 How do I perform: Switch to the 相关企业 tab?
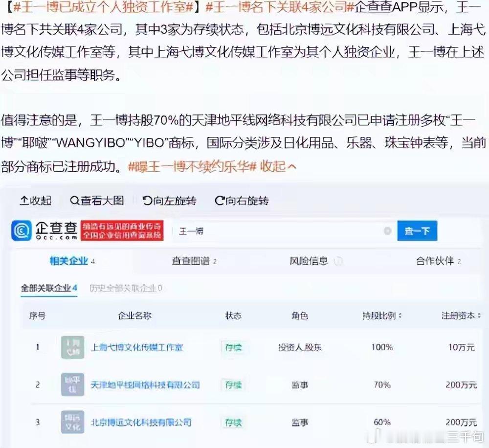tap(72, 261)
